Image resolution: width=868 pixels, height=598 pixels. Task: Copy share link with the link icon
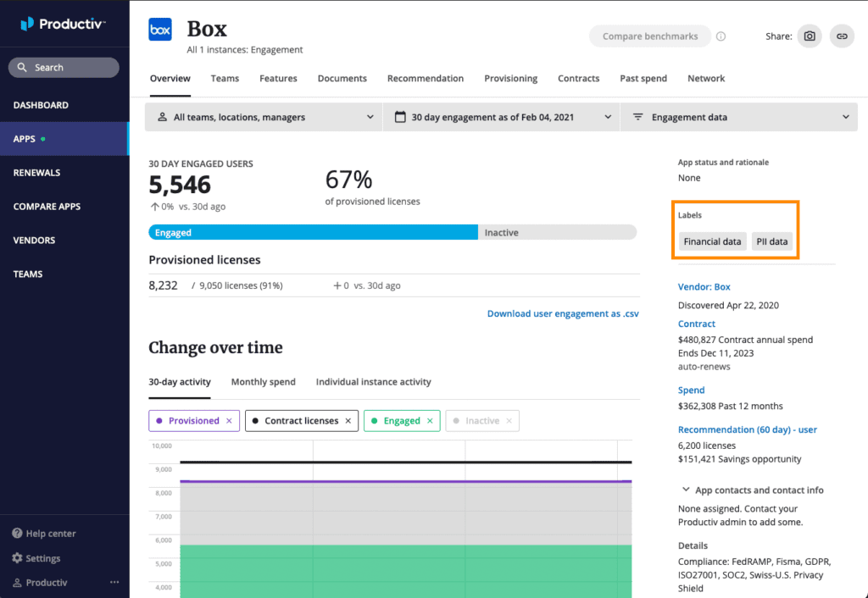click(842, 36)
